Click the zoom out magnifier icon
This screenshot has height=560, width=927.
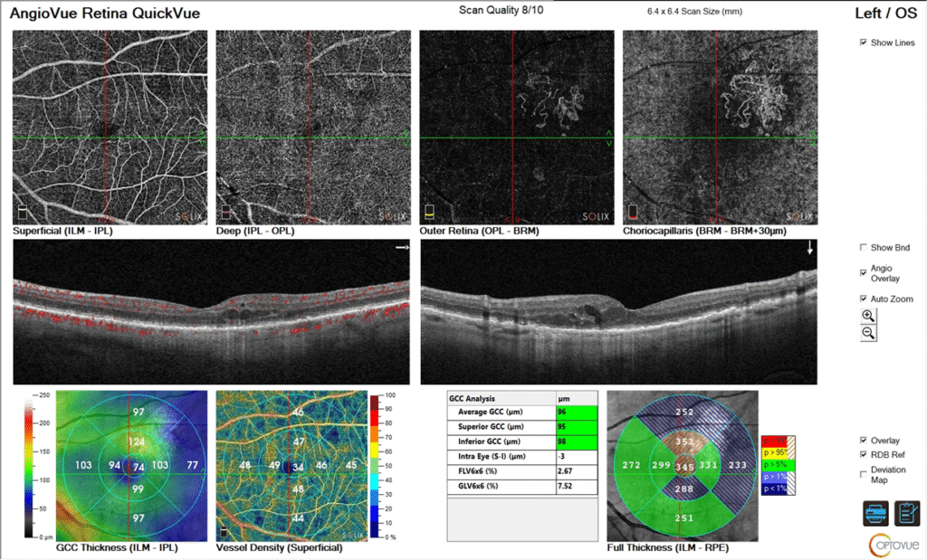(x=868, y=333)
